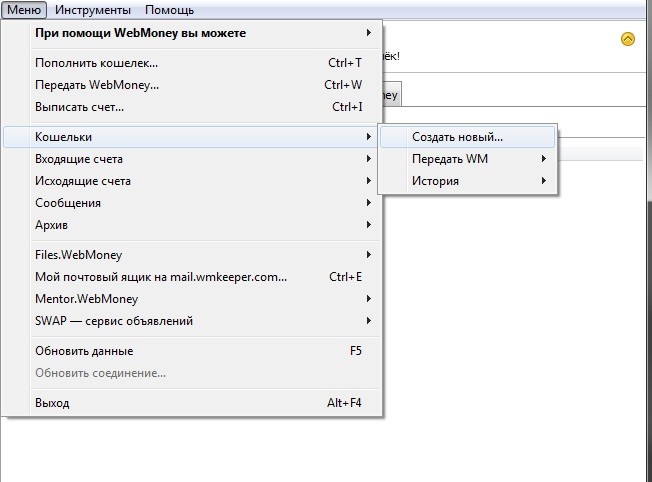Expand История submenu item
652x482 pixels.
click(x=467, y=181)
